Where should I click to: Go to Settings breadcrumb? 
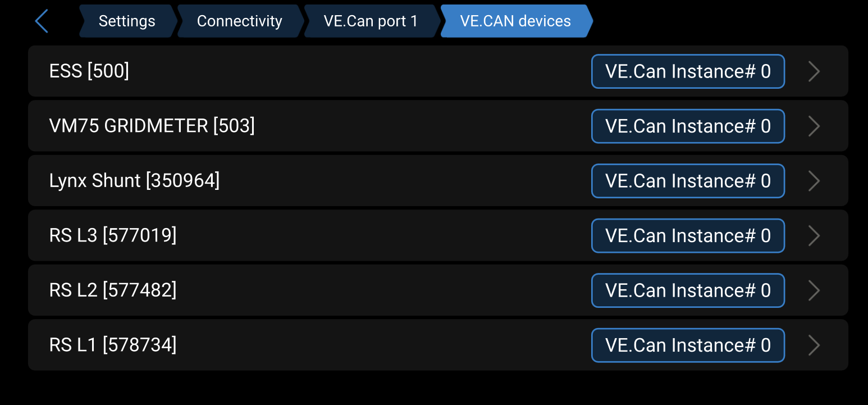tap(127, 21)
